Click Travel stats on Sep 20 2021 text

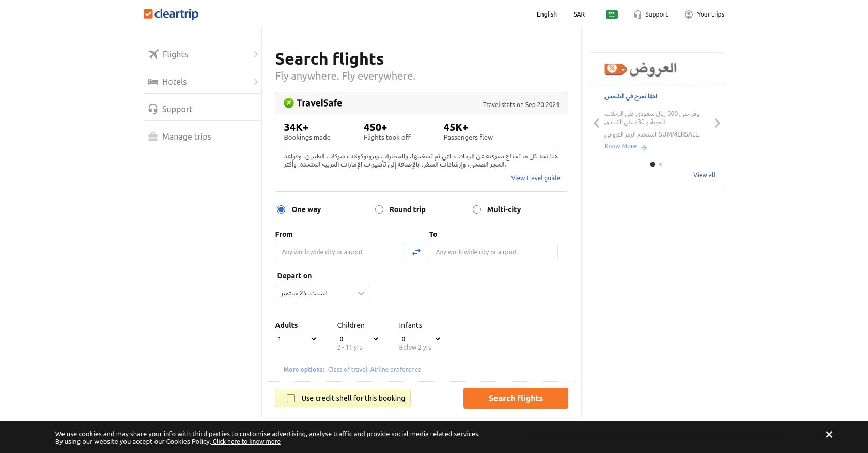point(521,105)
